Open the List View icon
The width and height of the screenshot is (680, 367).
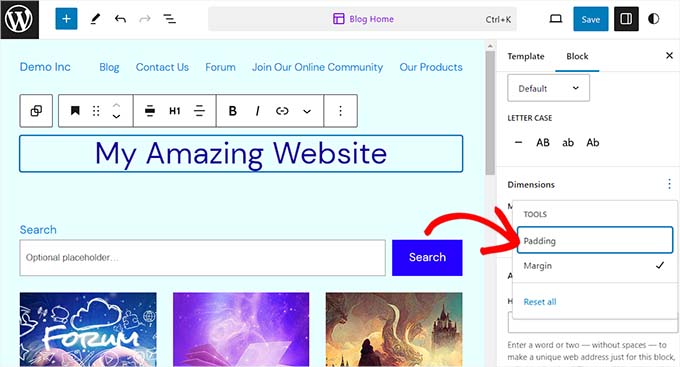click(169, 19)
